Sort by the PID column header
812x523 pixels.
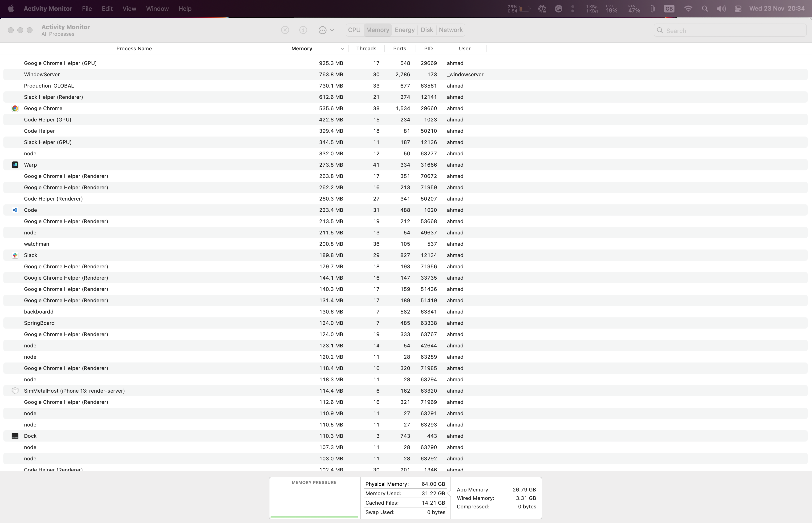click(428, 48)
